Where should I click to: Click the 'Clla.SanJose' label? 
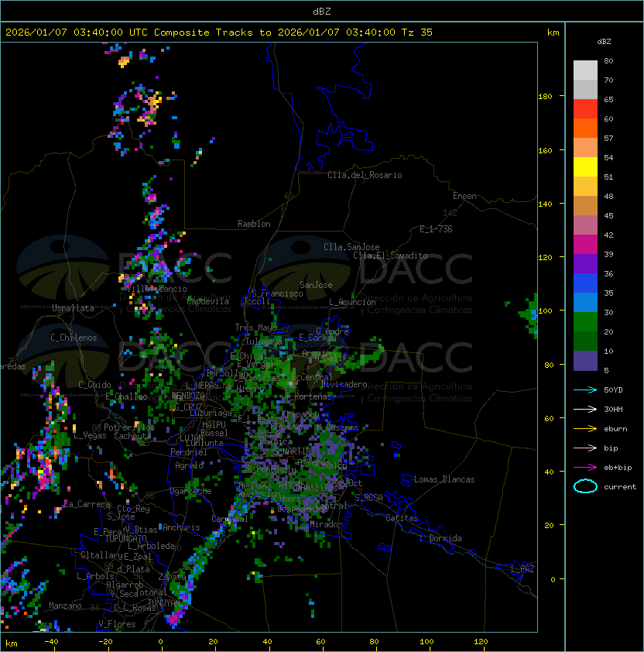(x=351, y=247)
